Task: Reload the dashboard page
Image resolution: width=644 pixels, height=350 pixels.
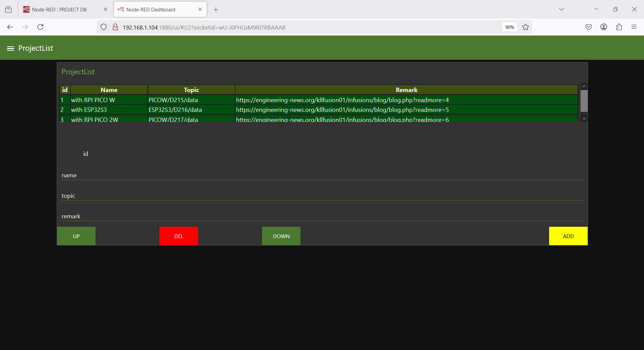Action: click(x=40, y=27)
